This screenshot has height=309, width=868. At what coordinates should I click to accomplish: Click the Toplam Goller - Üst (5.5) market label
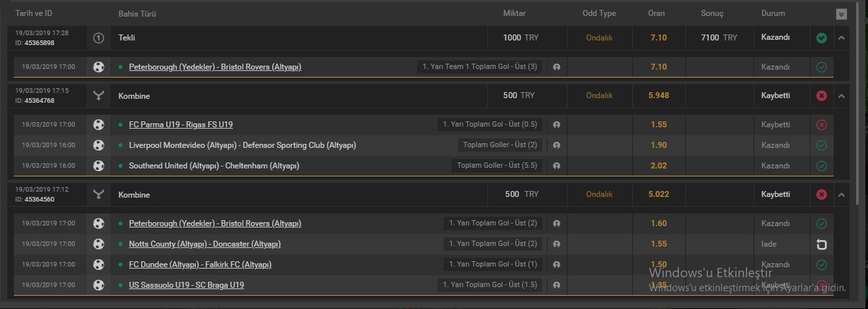[497, 166]
